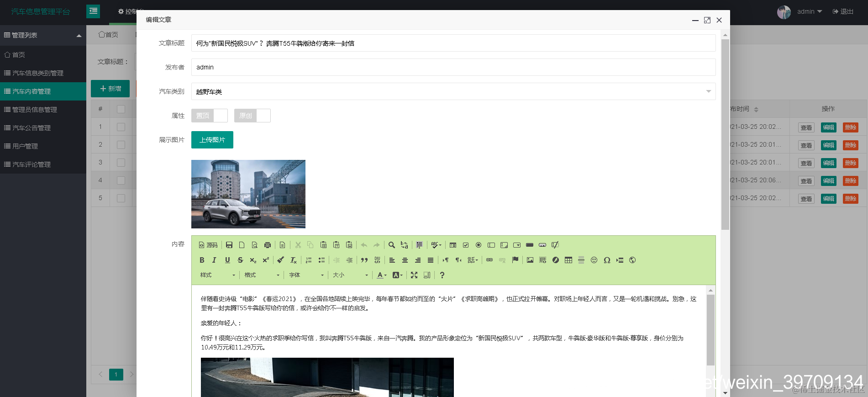Open the 样式 style dropdown
Viewport: 868px width, 397px height.
pyautogui.click(x=218, y=275)
